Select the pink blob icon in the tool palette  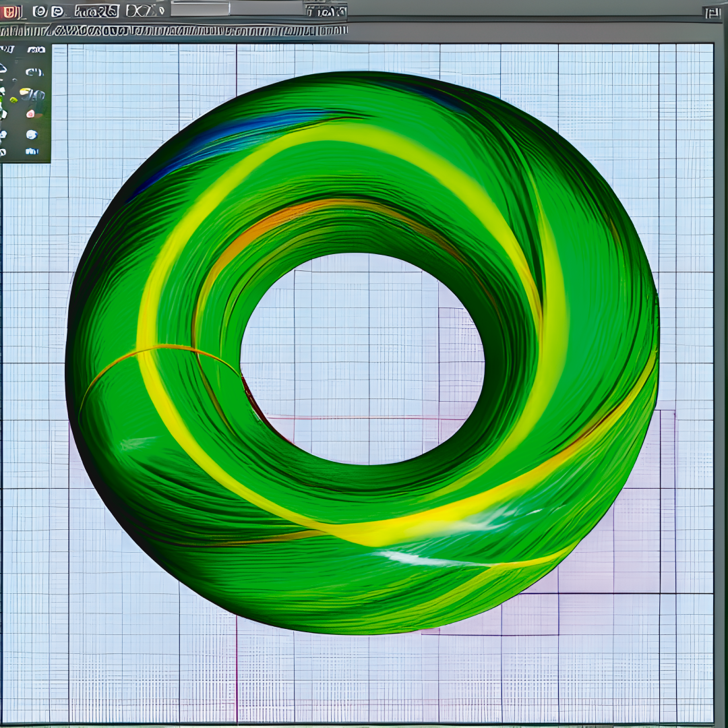30,113
